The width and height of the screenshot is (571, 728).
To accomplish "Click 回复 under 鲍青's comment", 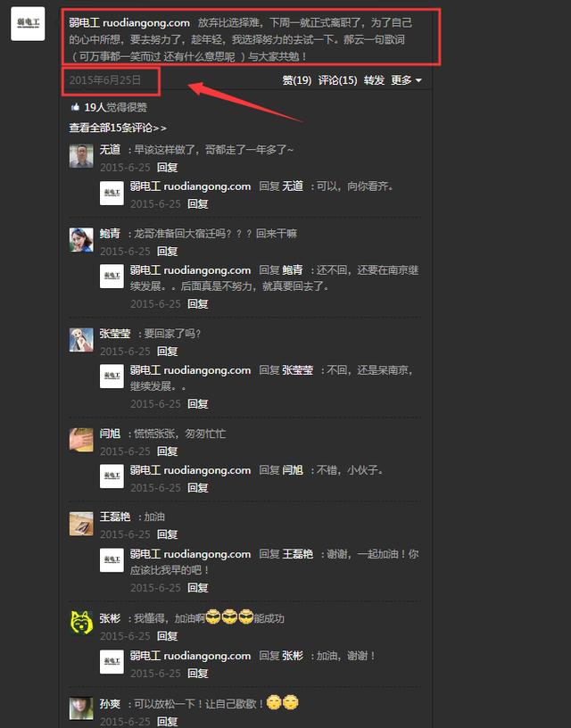I will pos(167,252).
